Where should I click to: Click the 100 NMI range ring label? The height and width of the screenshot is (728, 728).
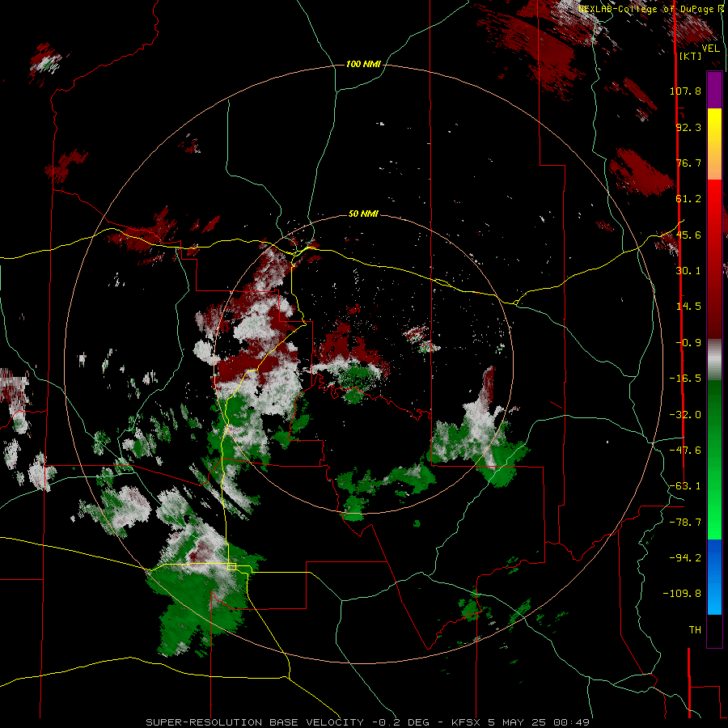[363, 64]
